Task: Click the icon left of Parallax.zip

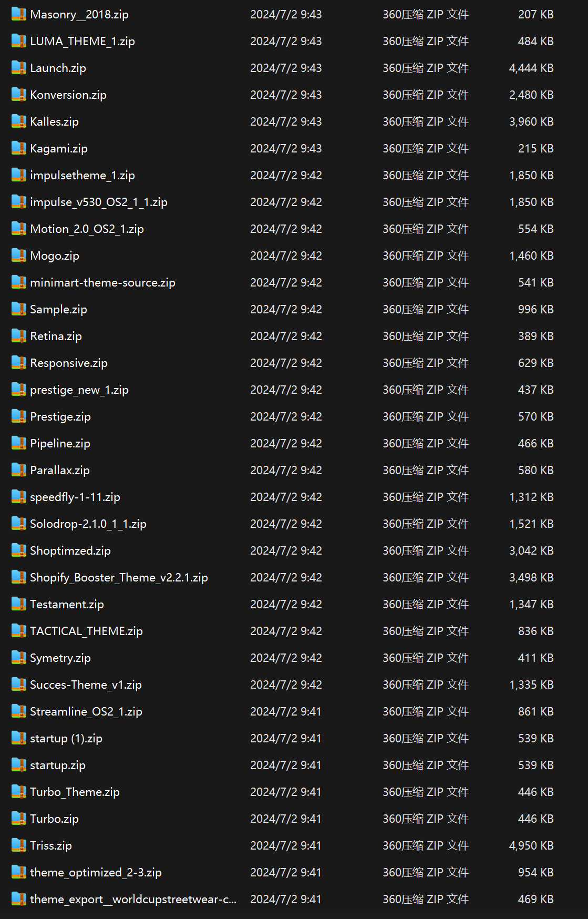Action: (x=19, y=470)
